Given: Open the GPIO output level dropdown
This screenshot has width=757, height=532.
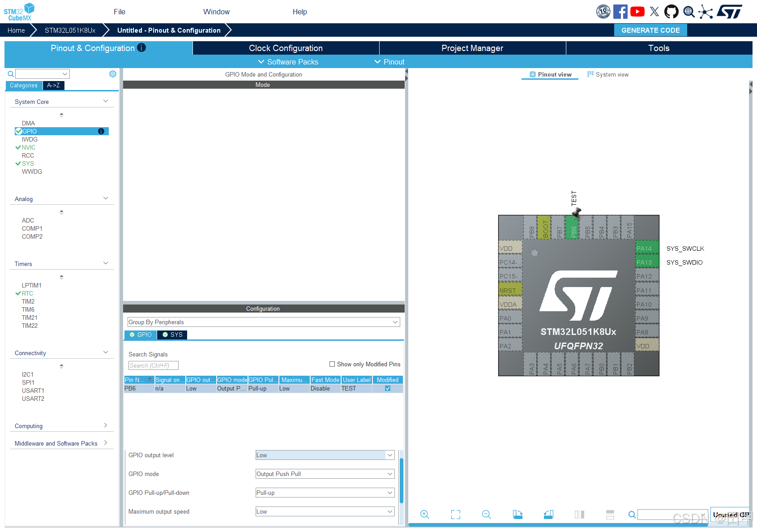Looking at the screenshot, I should click(325, 455).
